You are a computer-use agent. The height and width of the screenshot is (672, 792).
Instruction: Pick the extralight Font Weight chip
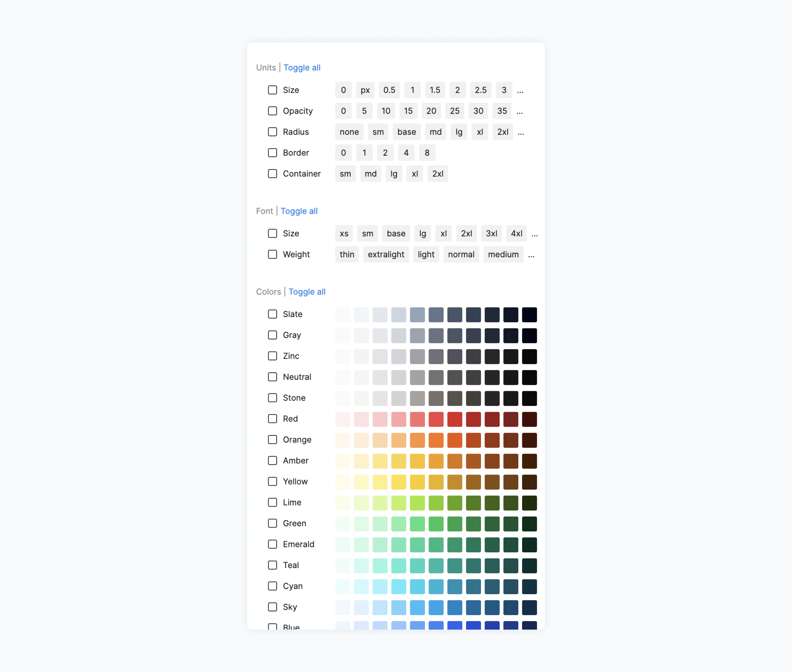click(386, 255)
